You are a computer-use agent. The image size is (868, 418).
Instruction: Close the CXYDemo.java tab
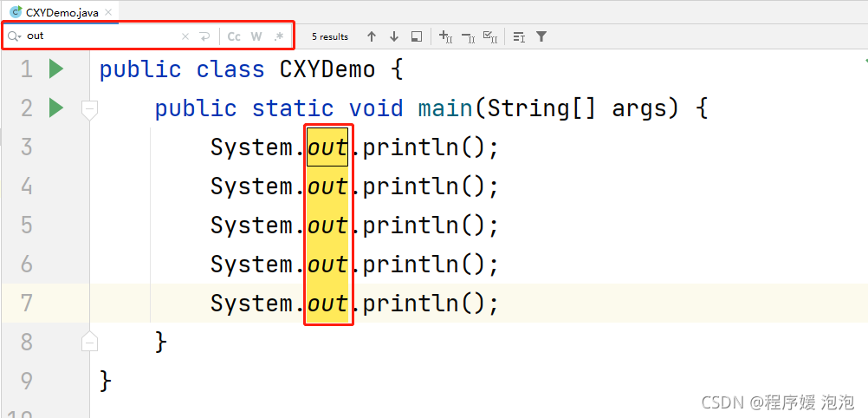point(108,12)
